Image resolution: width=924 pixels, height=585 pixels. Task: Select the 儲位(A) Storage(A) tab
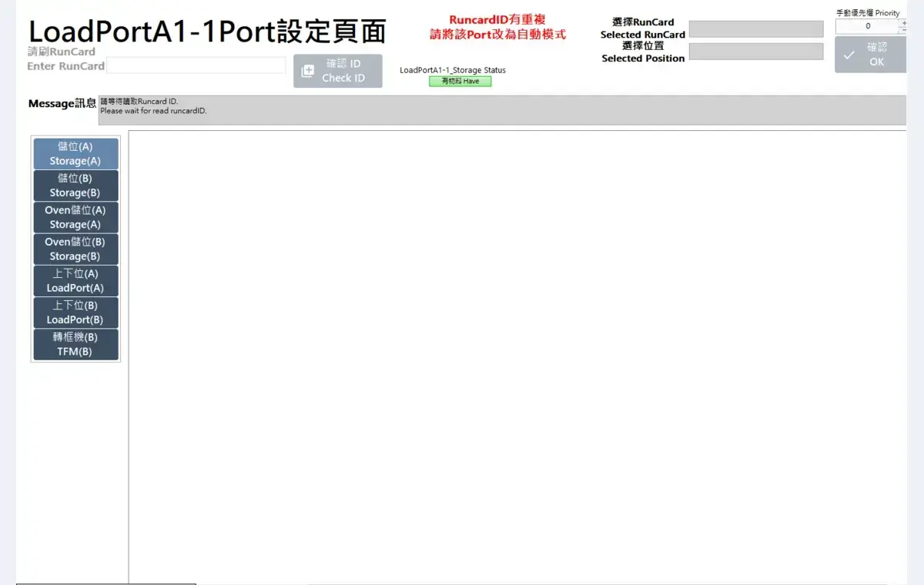click(75, 154)
